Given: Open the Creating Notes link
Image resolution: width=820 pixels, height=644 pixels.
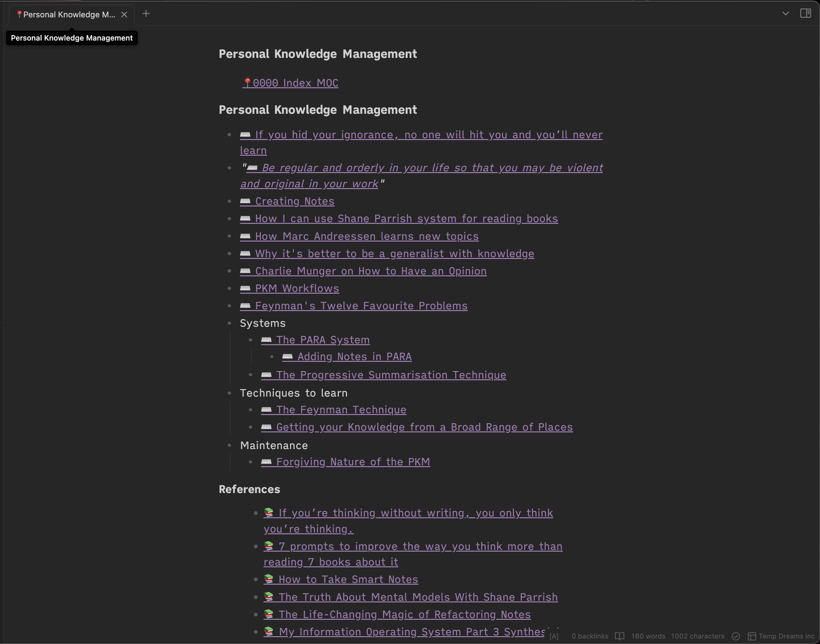Looking at the screenshot, I should [x=294, y=201].
